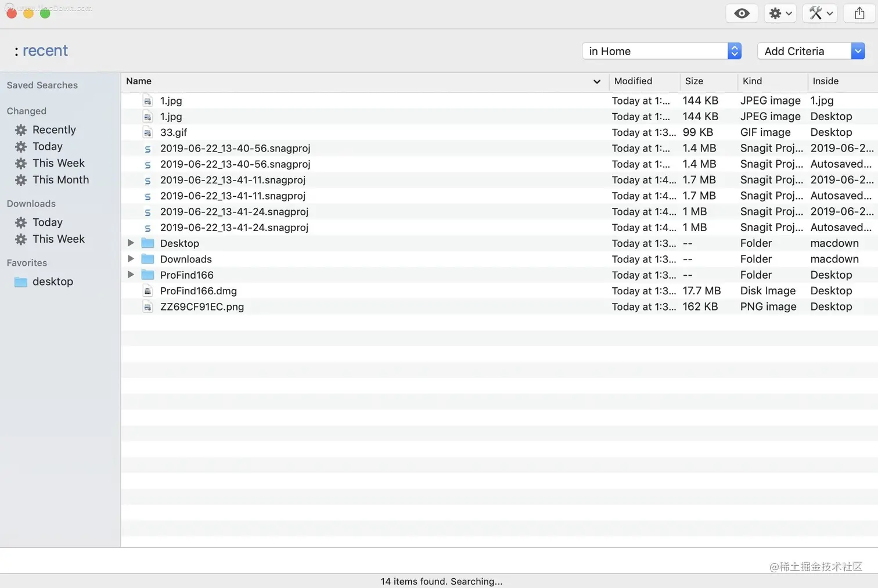Click the ZZ69CF91EC.png file icon

coord(147,306)
